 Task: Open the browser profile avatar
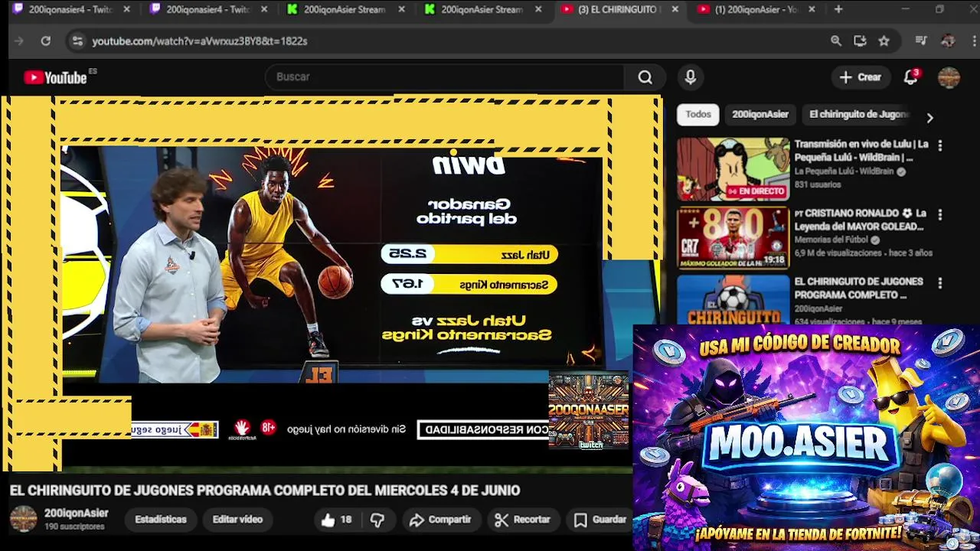pyautogui.click(x=948, y=41)
